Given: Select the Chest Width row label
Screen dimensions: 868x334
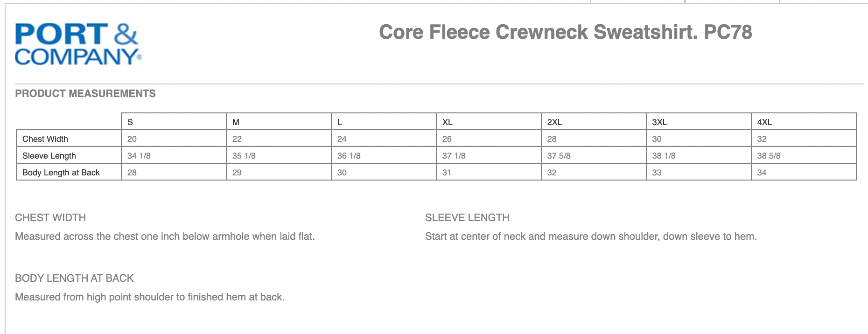Looking at the screenshot, I should point(45,139).
